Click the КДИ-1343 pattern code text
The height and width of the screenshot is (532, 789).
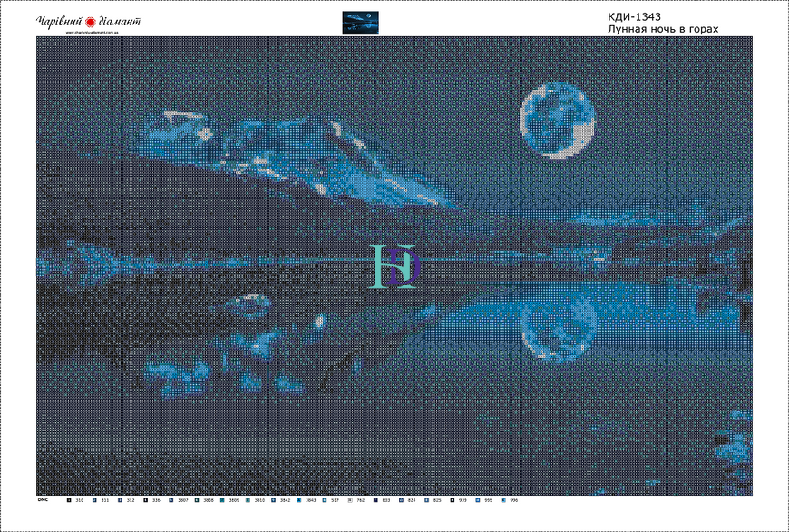[x=634, y=17]
